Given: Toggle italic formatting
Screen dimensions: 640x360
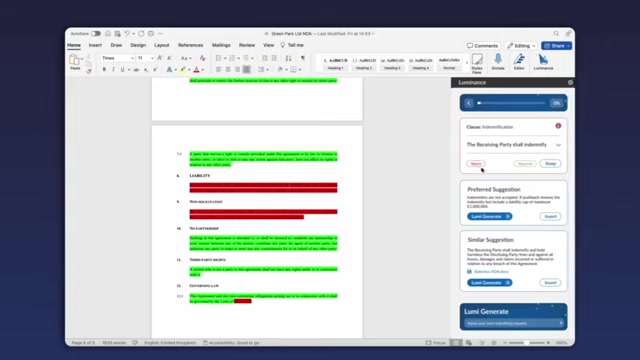Looking at the screenshot, I should point(113,70).
